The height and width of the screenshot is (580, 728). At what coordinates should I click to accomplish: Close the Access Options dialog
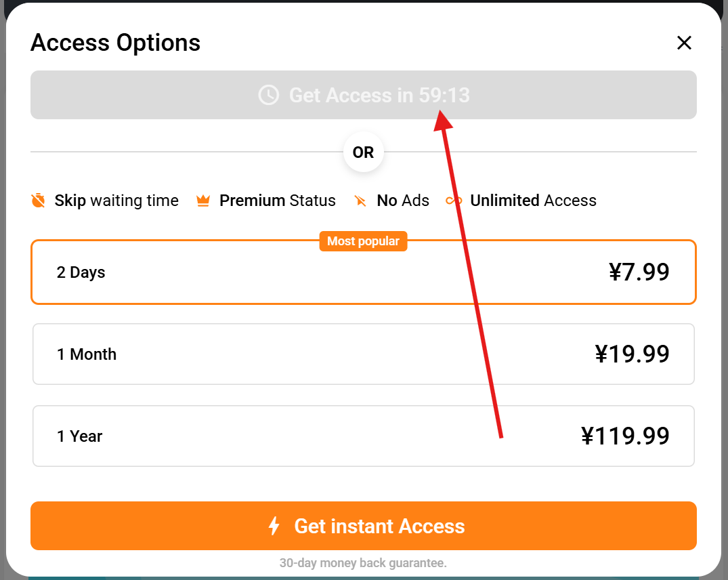point(684,43)
